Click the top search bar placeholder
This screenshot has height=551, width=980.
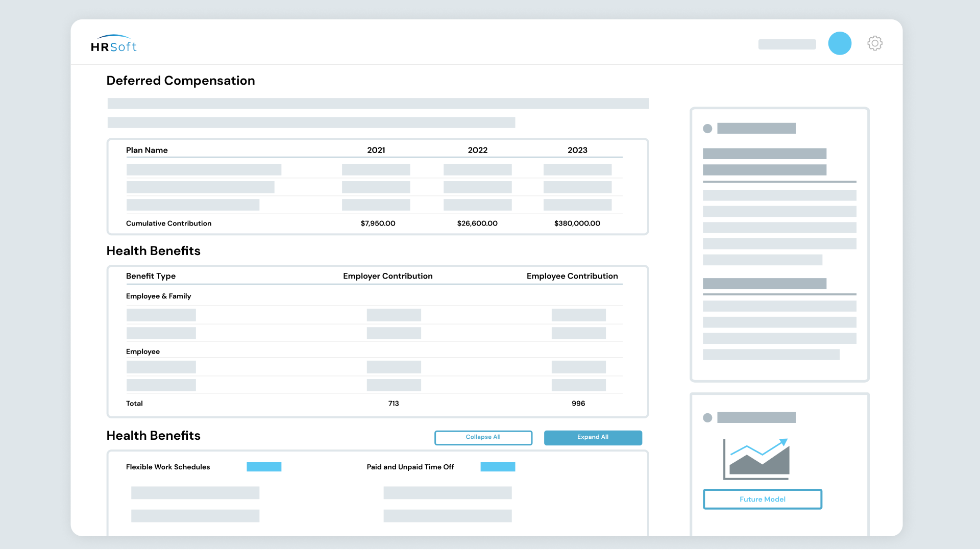787,44
